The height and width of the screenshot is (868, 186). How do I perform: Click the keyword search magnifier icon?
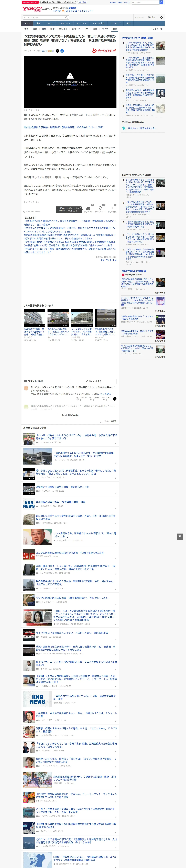(66, 17)
